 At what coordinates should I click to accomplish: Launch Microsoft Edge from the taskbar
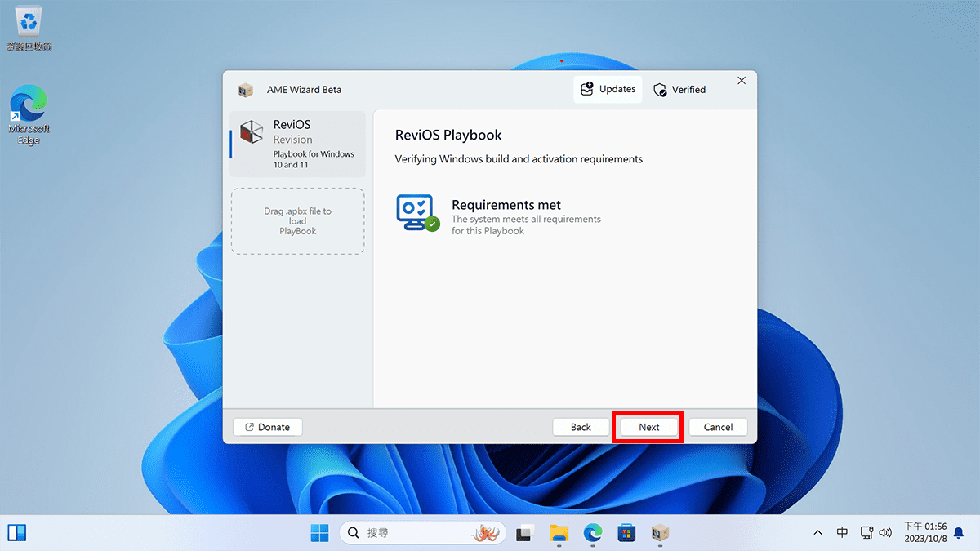click(592, 533)
